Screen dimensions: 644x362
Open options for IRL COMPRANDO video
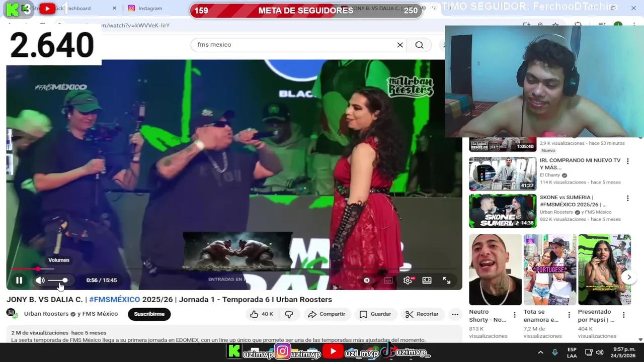coord(627,161)
